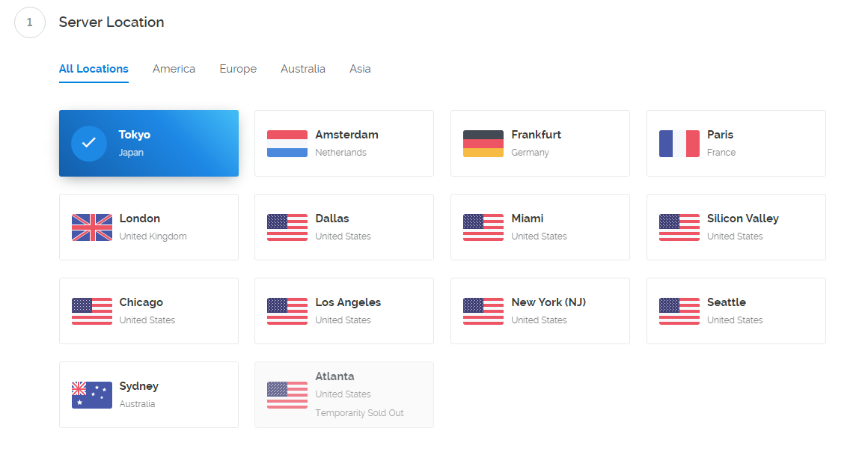Click the Netherlands flag for Amsterdam
This screenshot has width=868, height=455.
pos(287,144)
